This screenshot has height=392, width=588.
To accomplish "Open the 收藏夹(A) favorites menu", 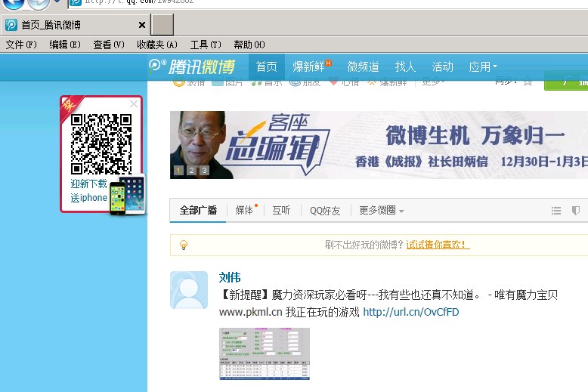I will [x=157, y=45].
